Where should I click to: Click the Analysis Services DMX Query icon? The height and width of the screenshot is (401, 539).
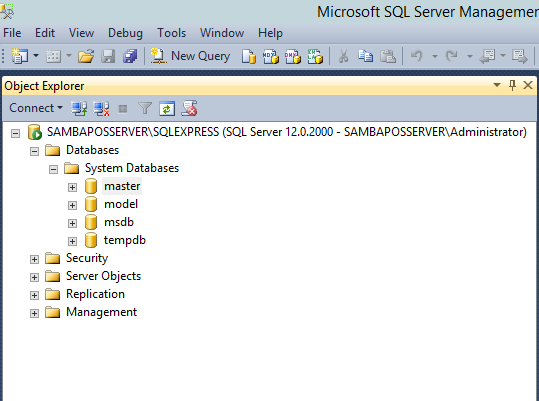click(x=293, y=56)
